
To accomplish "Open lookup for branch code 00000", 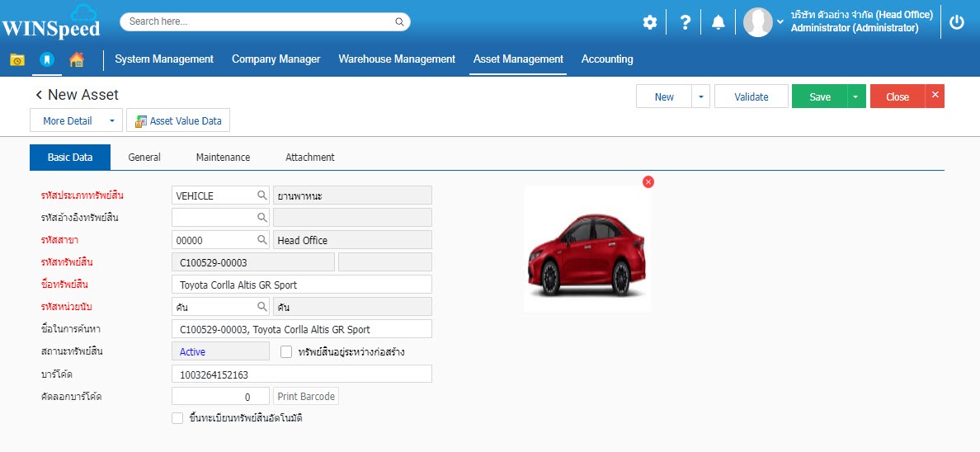I will [x=261, y=240].
